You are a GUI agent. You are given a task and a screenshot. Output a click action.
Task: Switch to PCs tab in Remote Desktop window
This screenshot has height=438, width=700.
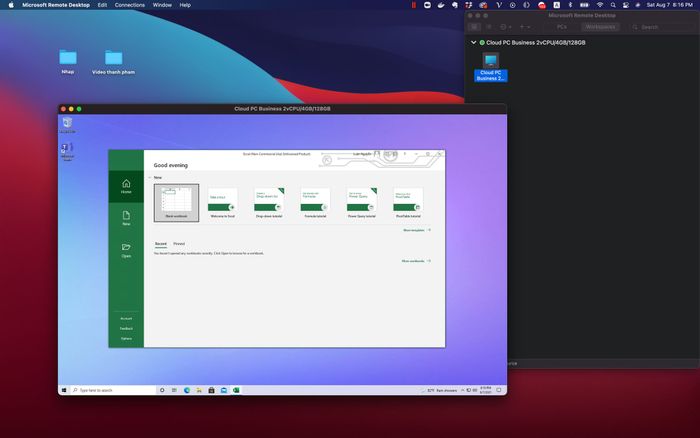(562, 27)
